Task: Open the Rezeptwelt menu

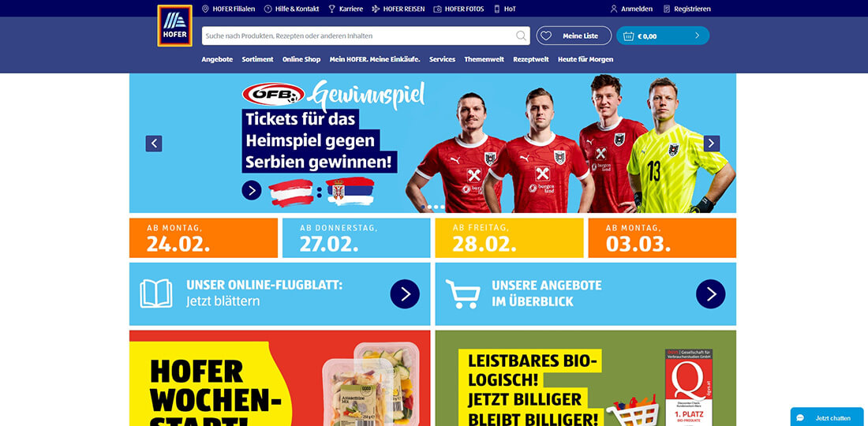Action: pos(531,59)
